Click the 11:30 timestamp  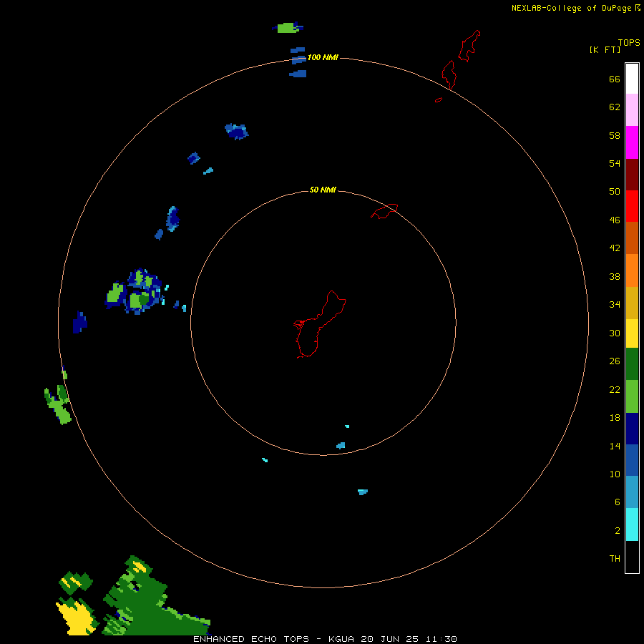[441, 639]
